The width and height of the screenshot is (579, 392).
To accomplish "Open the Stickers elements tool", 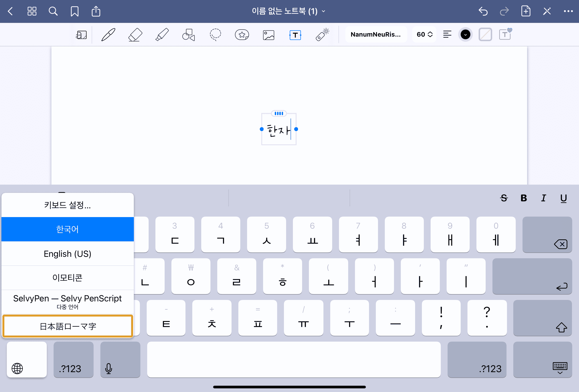I will click(242, 35).
